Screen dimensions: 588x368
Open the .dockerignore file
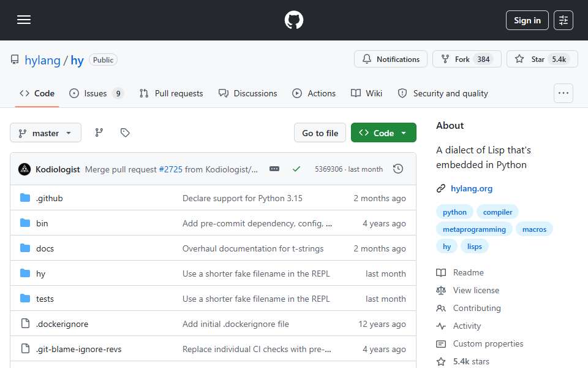62,324
